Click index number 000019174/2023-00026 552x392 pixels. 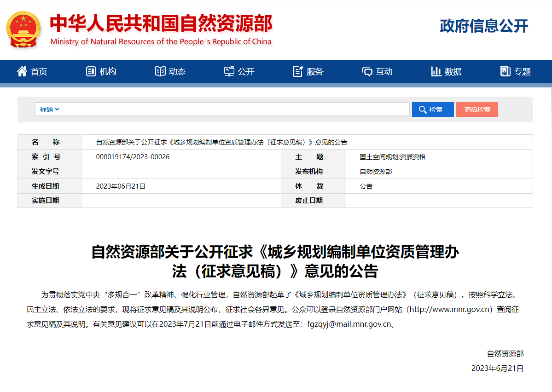pyautogui.click(x=133, y=157)
